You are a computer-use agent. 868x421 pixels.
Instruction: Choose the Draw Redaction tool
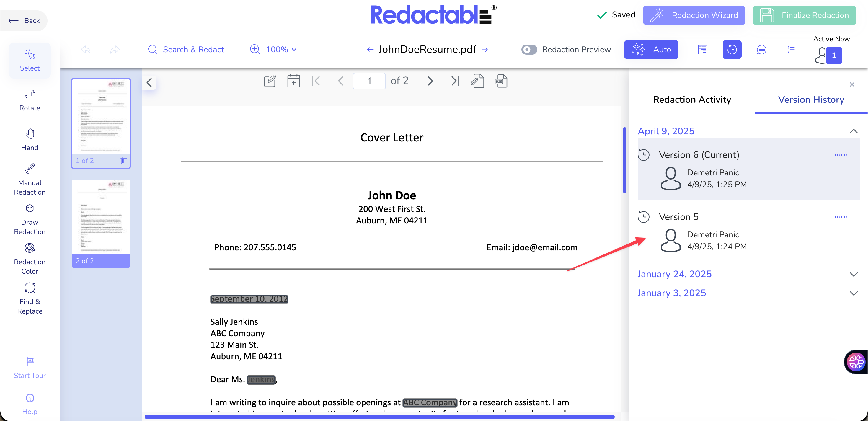tap(30, 219)
